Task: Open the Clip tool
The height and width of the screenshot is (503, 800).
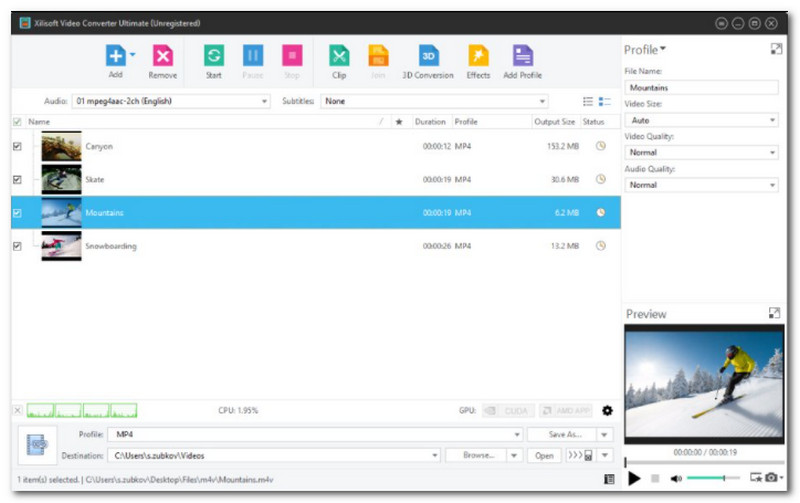Action: tap(339, 56)
